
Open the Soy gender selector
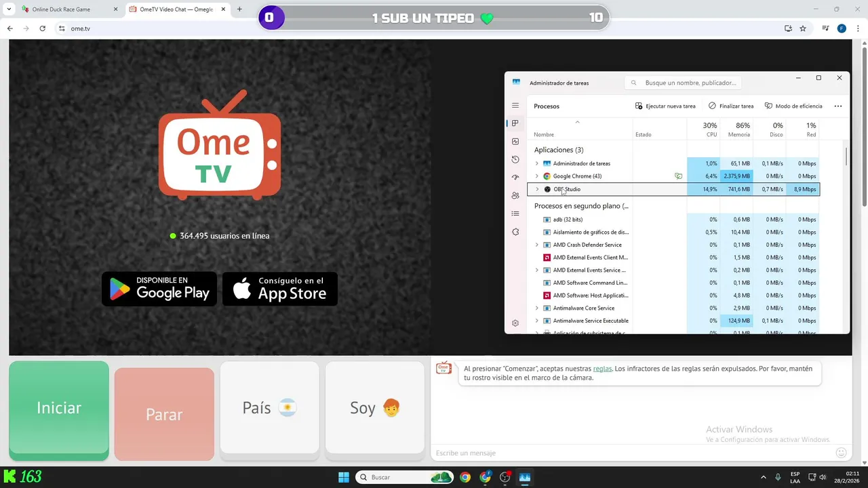click(375, 407)
